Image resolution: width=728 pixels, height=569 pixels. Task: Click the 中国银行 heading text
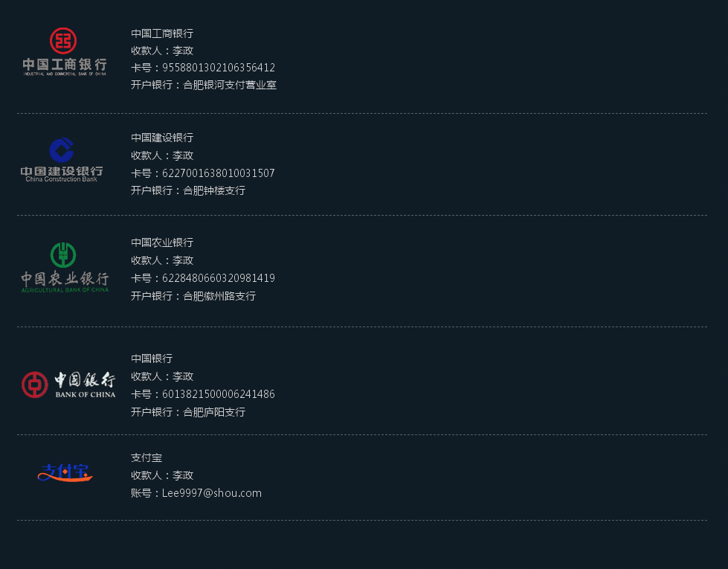152,359
